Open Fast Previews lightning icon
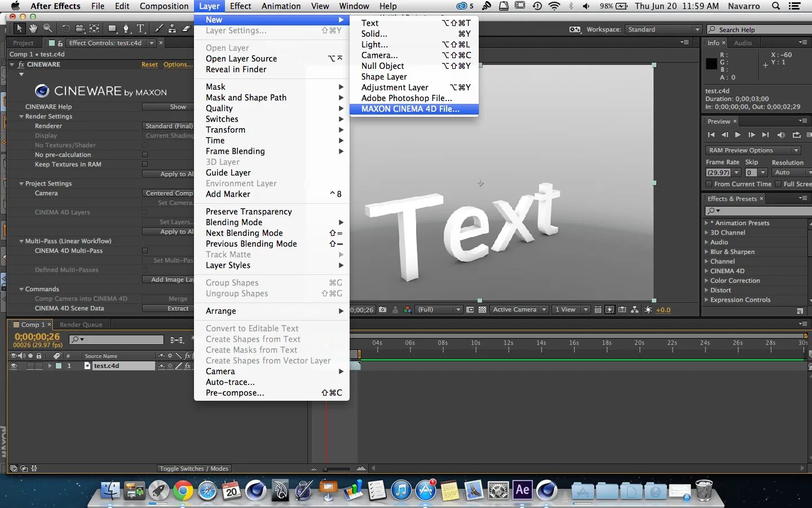The image size is (812, 508). click(x=610, y=310)
